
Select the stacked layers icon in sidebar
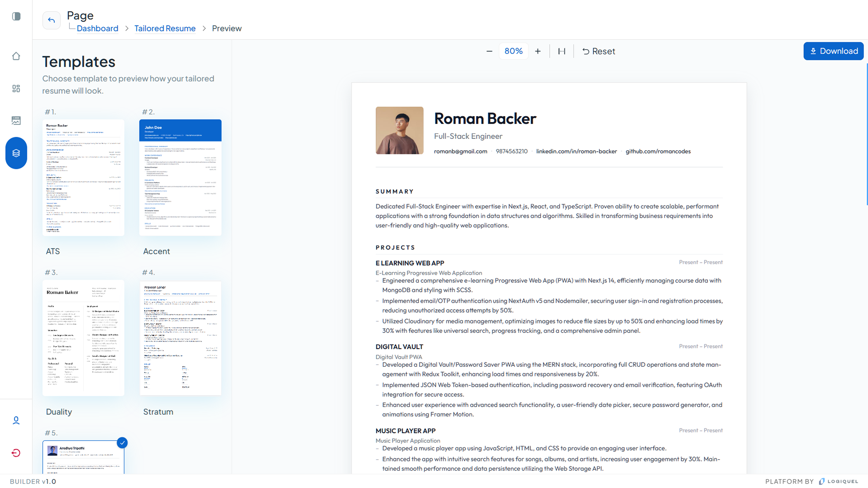click(x=16, y=153)
